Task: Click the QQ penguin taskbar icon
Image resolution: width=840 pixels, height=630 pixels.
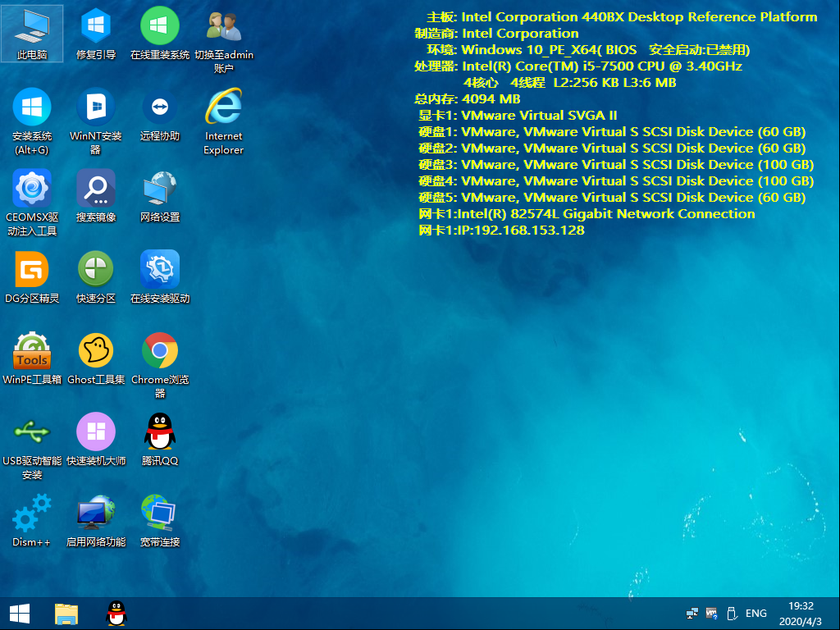Action: pyautogui.click(x=116, y=614)
